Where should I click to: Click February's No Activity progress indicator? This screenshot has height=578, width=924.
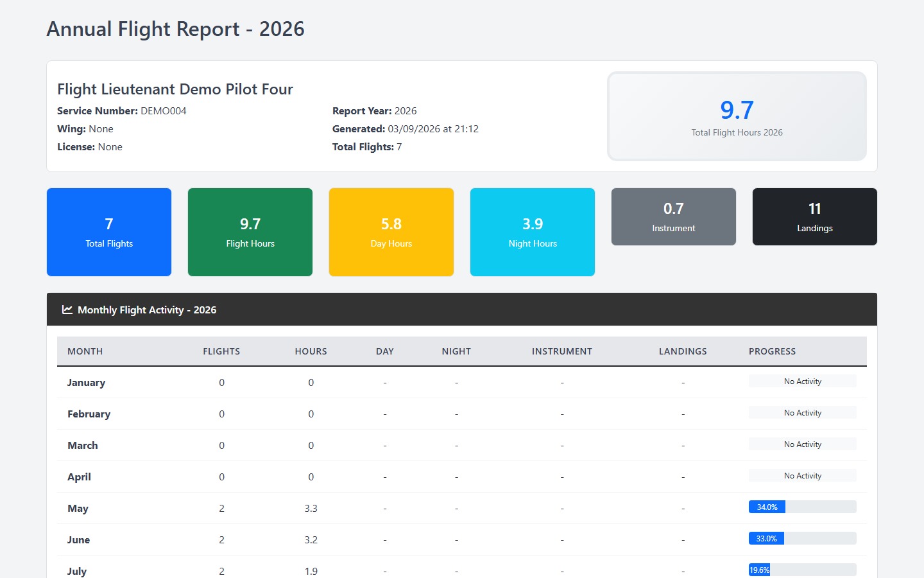[x=803, y=412]
